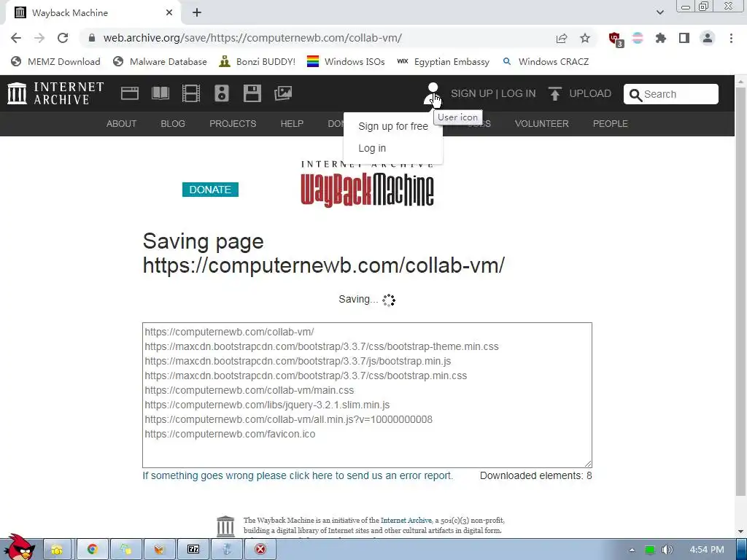747x560 pixels.
Task: Open the ABOUT nav item
Action: pyautogui.click(x=122, y=124)
